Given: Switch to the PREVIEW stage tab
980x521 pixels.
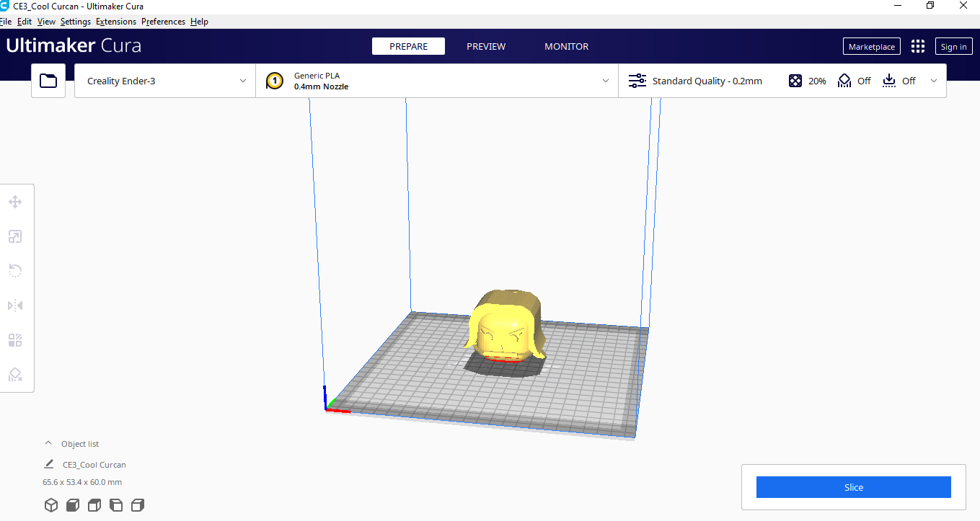Looking at the screenshot, I should pyautogui.click(x=486, y=46).
